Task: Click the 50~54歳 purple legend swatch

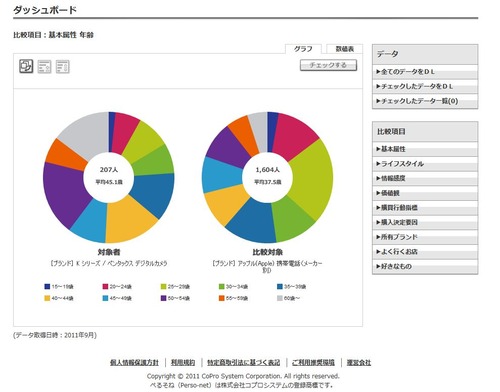Action: (x=163, y=298)
